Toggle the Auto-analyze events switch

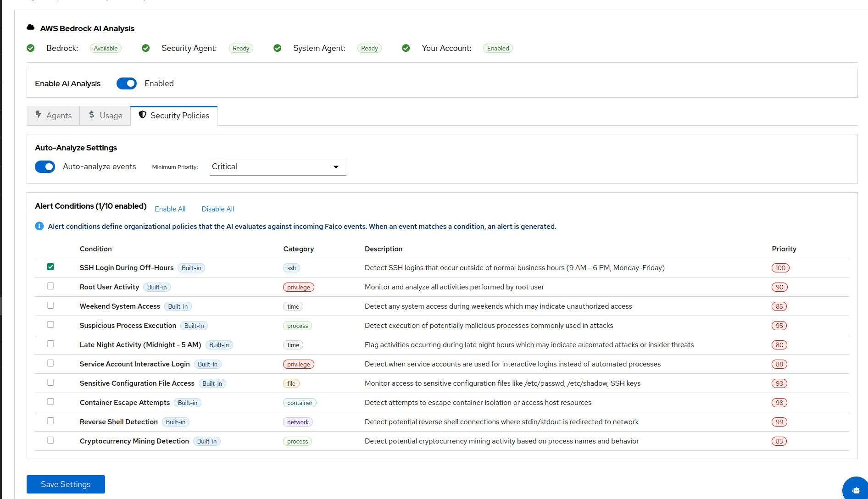(45, 166)
